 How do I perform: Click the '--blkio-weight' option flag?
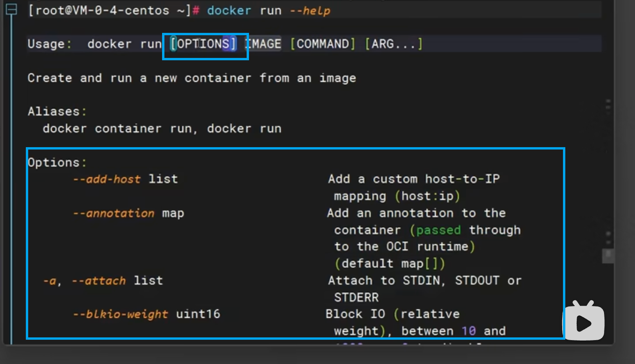coord(120,314)
